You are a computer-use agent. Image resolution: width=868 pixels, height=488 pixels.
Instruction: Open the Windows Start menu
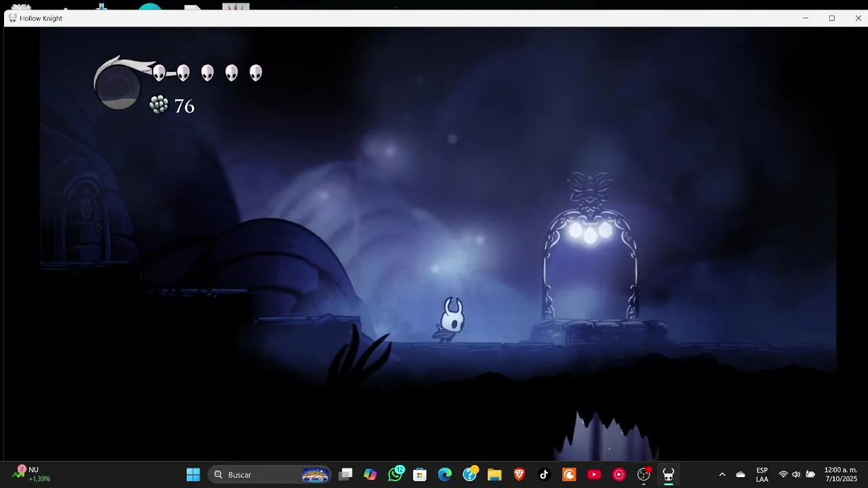click(x=193, y=474)
